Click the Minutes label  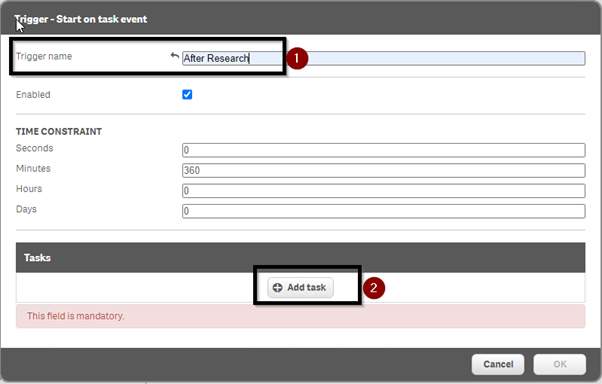33,169
